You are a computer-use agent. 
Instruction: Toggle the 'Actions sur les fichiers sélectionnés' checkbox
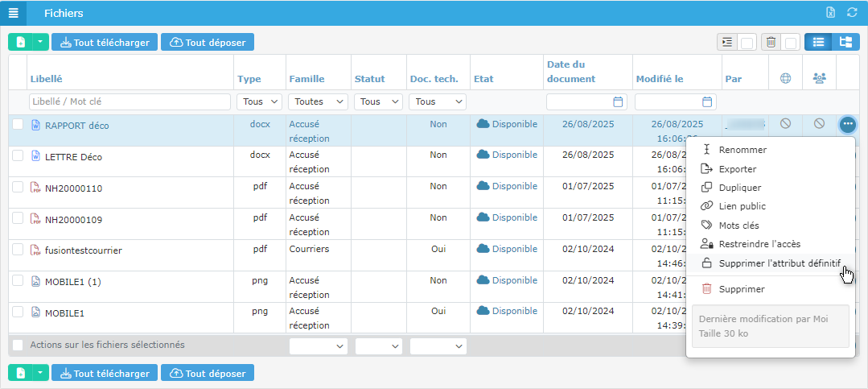pos(18,345)
